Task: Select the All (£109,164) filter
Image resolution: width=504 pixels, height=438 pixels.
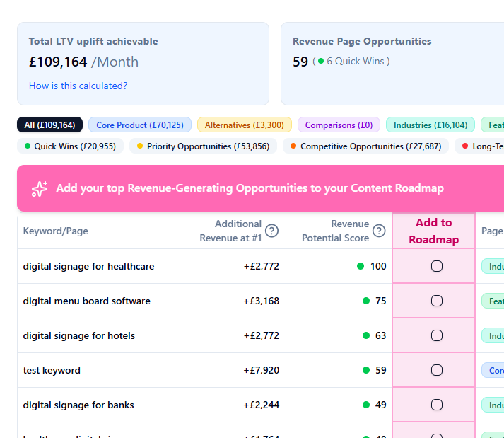Action: 49,125
